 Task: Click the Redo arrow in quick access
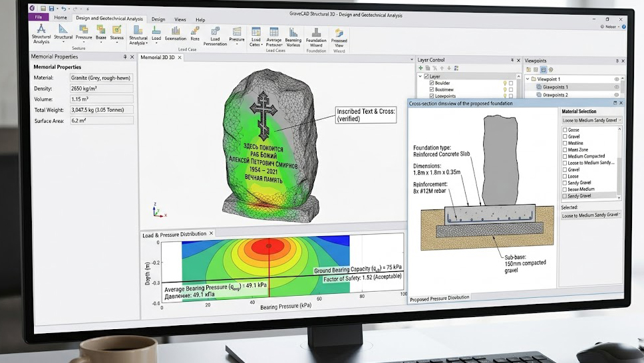point(75,9)
